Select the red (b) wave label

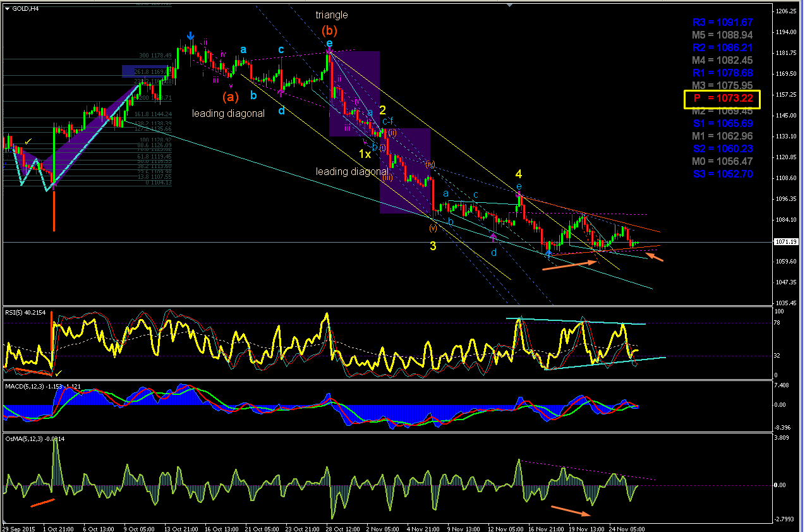329,30
